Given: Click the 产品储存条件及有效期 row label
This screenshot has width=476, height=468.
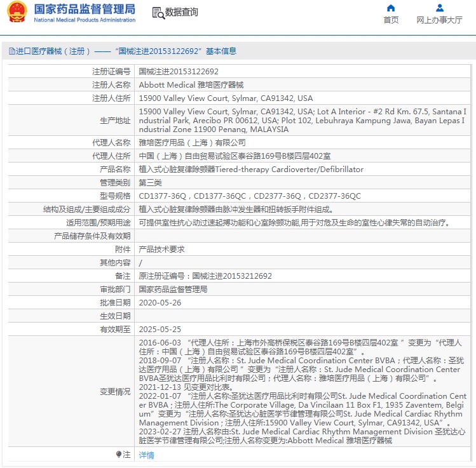Looking at the screenshot, I should (92, 236).
